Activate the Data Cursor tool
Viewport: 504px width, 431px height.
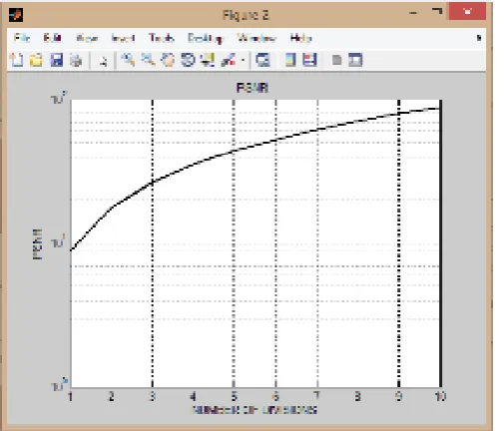(x=208, y=60)
